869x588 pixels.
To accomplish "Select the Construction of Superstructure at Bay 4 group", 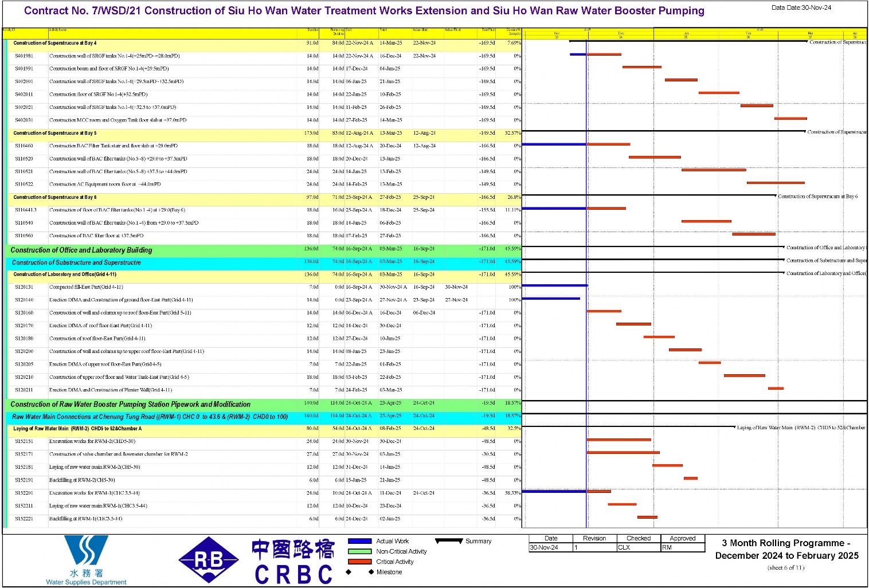I will click(264, 43).
